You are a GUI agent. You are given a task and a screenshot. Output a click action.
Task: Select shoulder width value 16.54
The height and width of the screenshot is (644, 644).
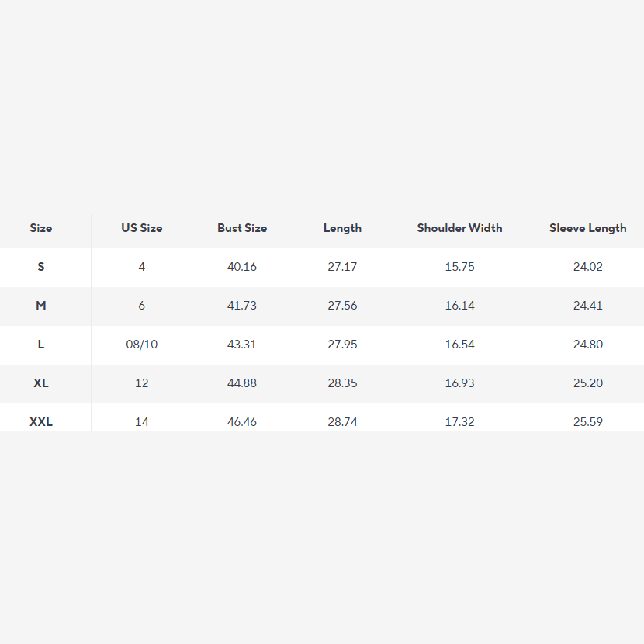pos(459,345)
